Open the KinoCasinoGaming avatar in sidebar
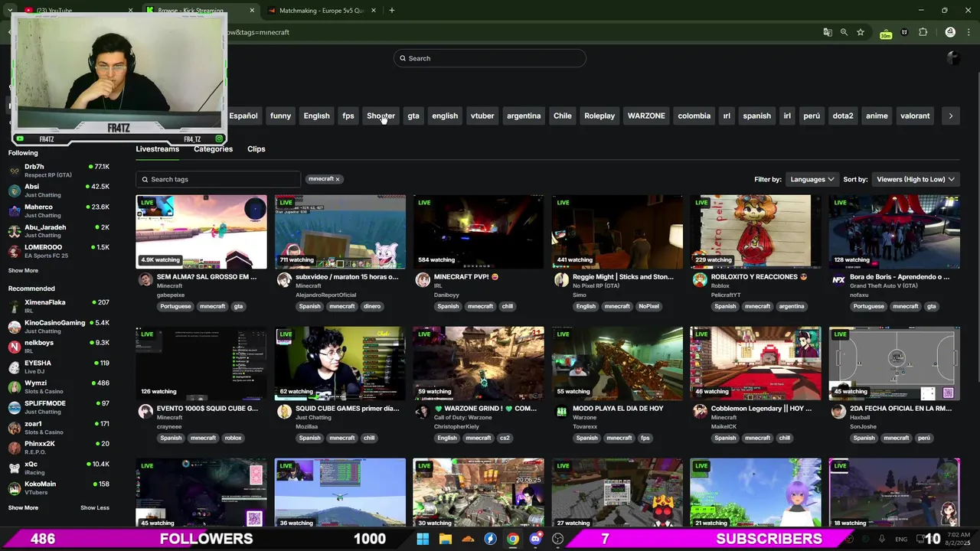The image size is (980, 551). 15,327
